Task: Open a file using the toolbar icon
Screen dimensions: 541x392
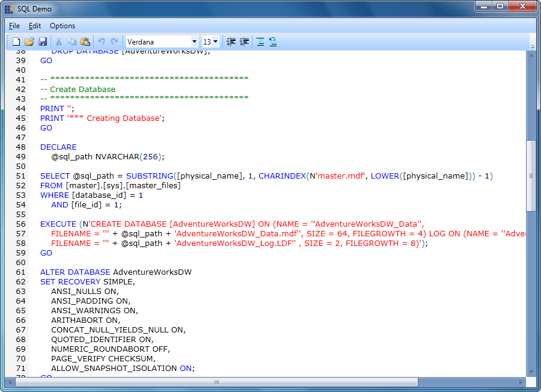Action: (29, 41)
